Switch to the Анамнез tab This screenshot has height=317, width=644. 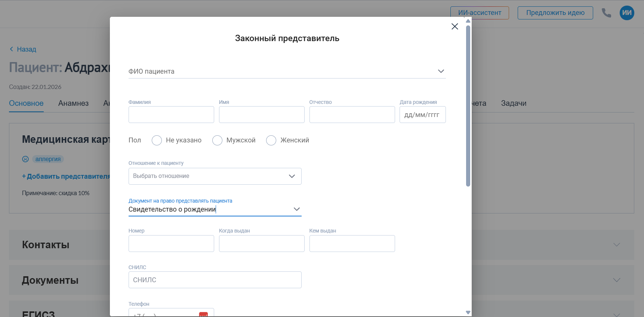(73, 103)
